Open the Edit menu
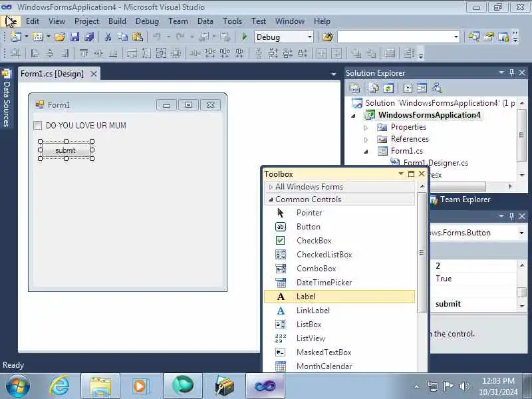The height and width of the screenshot is (399, 532). pos(33,21)
